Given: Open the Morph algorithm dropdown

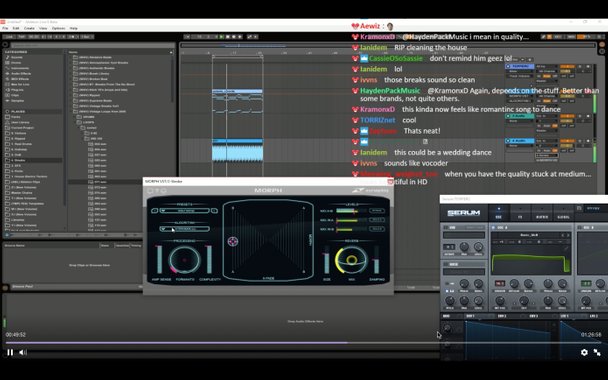Looking at the screenshot, I should tap(185, 229).
